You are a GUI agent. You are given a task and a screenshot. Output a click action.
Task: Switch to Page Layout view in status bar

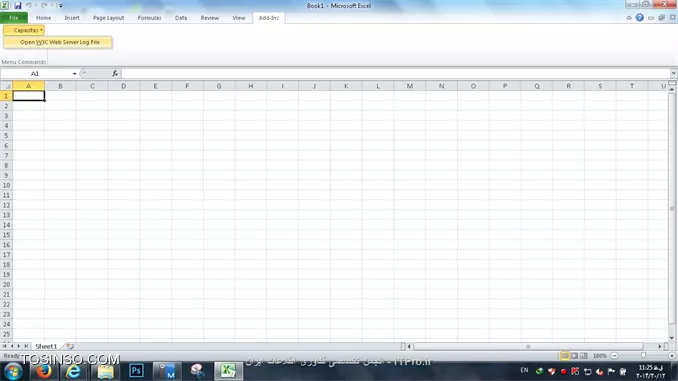(x=574, y=355)
